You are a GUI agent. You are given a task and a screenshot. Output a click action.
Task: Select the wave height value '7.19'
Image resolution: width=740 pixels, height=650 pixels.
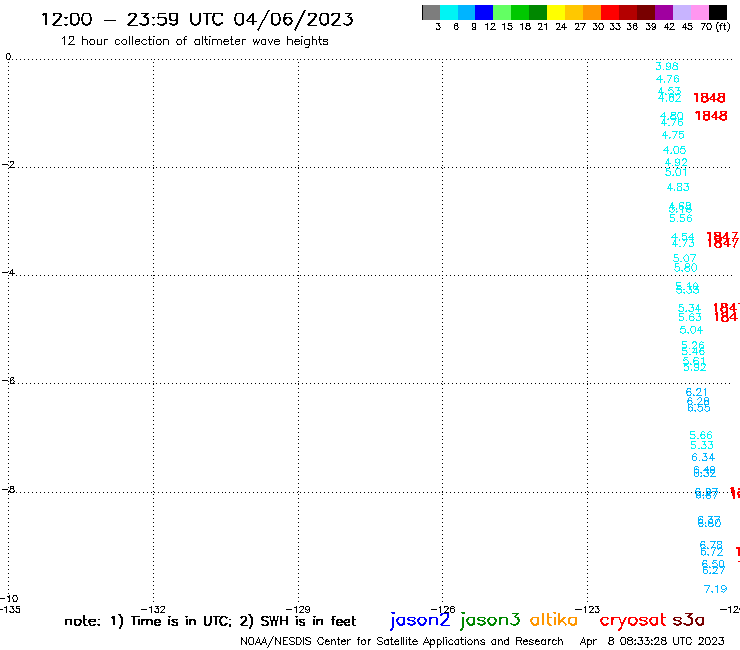715,589
